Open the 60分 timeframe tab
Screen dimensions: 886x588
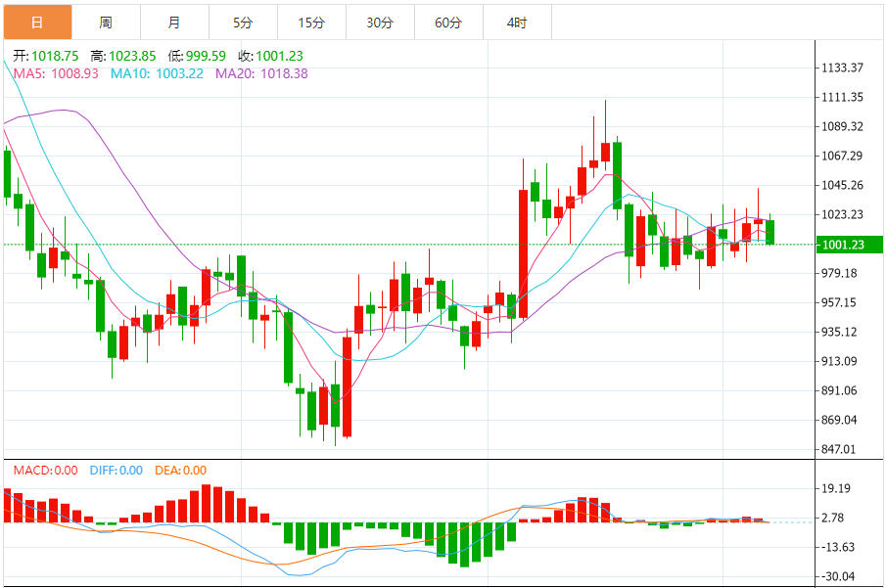click(x=448, y=23)
